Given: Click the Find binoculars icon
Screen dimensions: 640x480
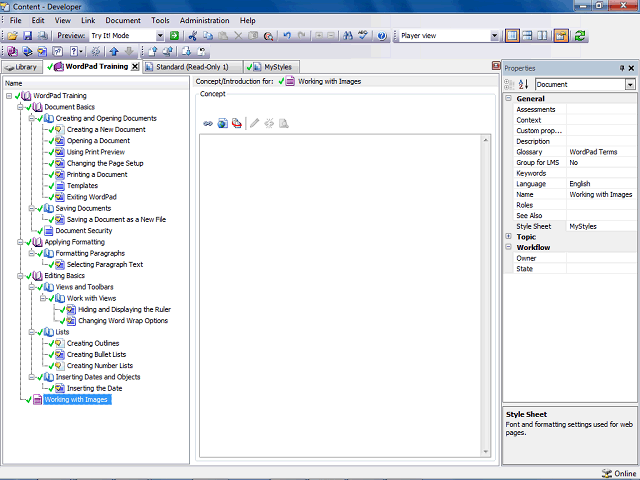Looking at the screenshot, I should click(x=348, y=36).
